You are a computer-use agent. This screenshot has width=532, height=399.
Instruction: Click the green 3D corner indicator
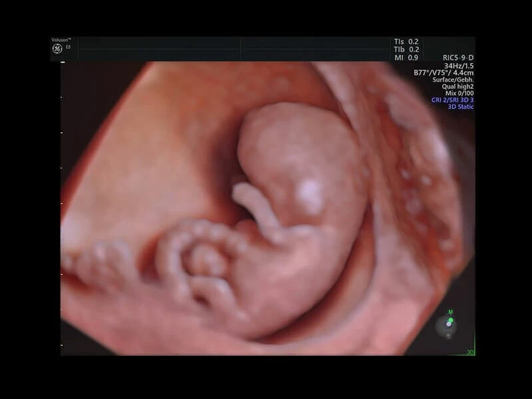pyautogui.click(x=469, y=352)
